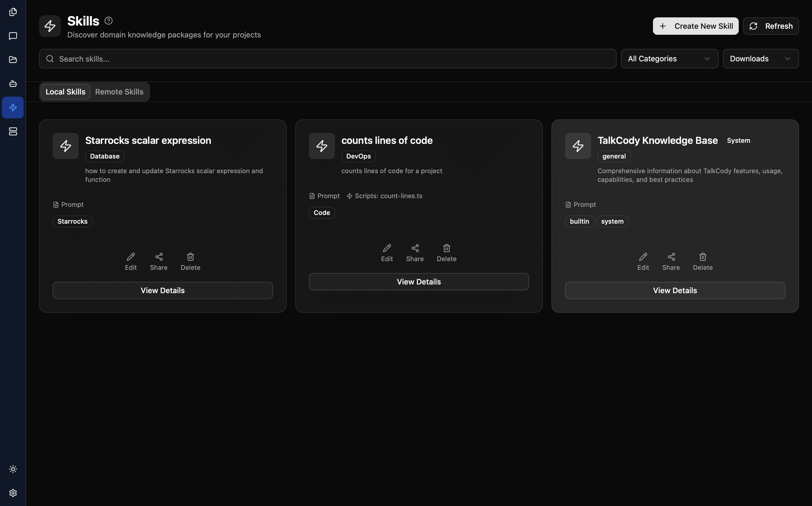
Task: Focus the Search skills input field
Action: 328,59
